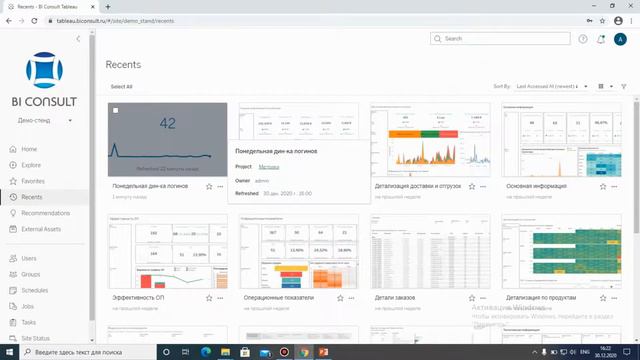Open Tasks in sidebar
The width and height of the screenshot is (640, 360).
pos(29,322)
